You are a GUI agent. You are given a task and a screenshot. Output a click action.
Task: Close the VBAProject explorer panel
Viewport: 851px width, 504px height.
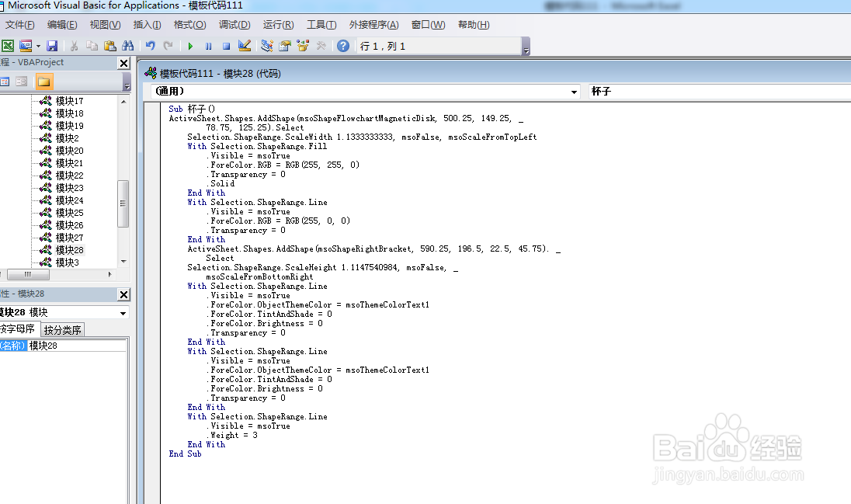click(123, 64)
